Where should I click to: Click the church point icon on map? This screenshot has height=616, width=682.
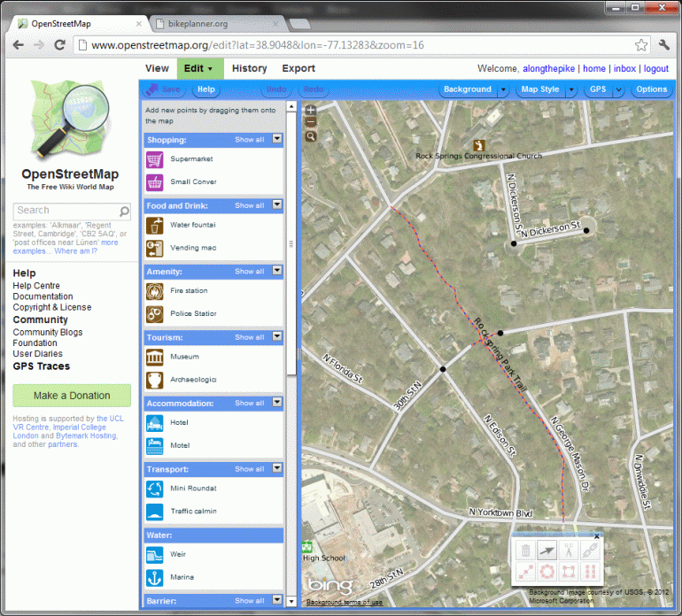[479, 145]
